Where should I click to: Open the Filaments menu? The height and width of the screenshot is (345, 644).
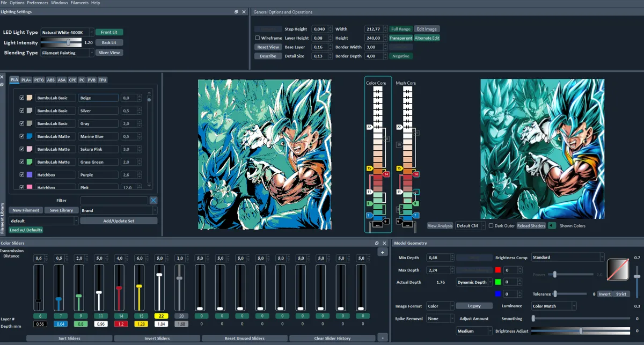coord(79,3)
